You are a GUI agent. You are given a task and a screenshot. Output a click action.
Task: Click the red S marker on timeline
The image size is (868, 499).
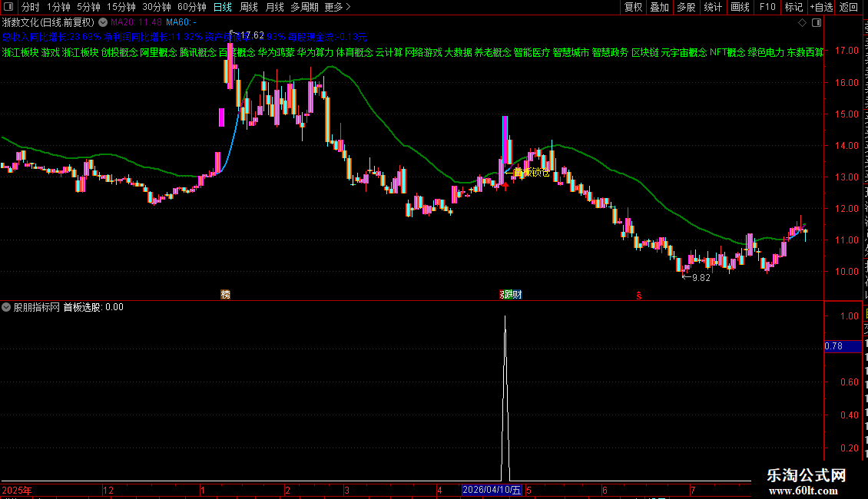[x=639, y=296]
